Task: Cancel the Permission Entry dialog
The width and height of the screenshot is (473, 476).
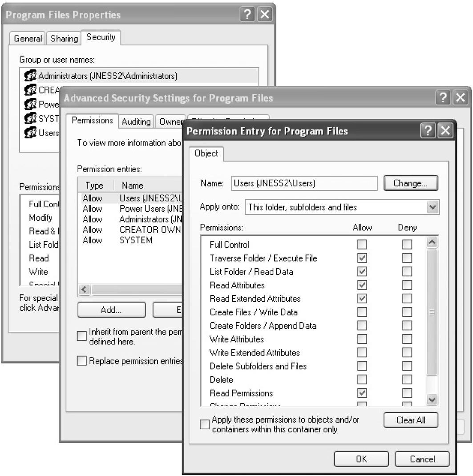Action: point(422,459)
